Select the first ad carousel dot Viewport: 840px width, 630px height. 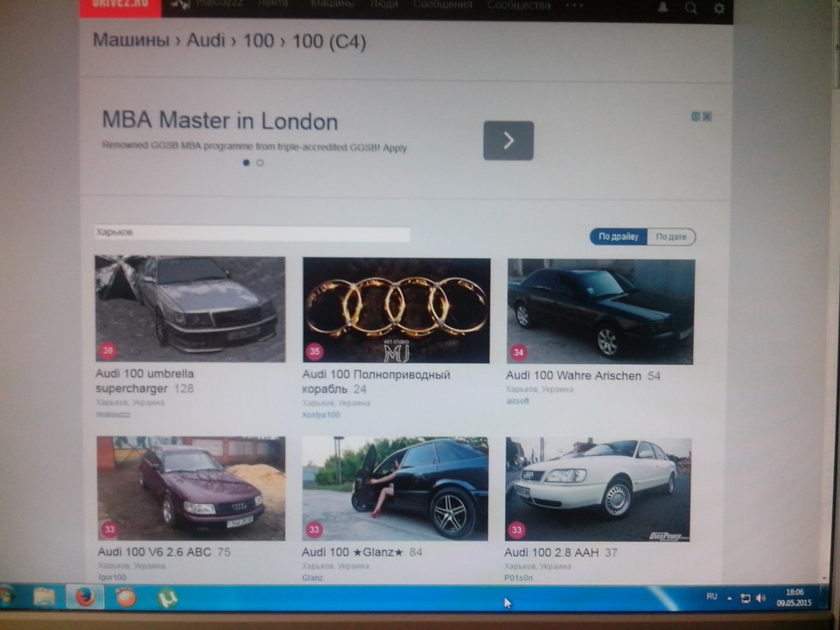point(247,163)
